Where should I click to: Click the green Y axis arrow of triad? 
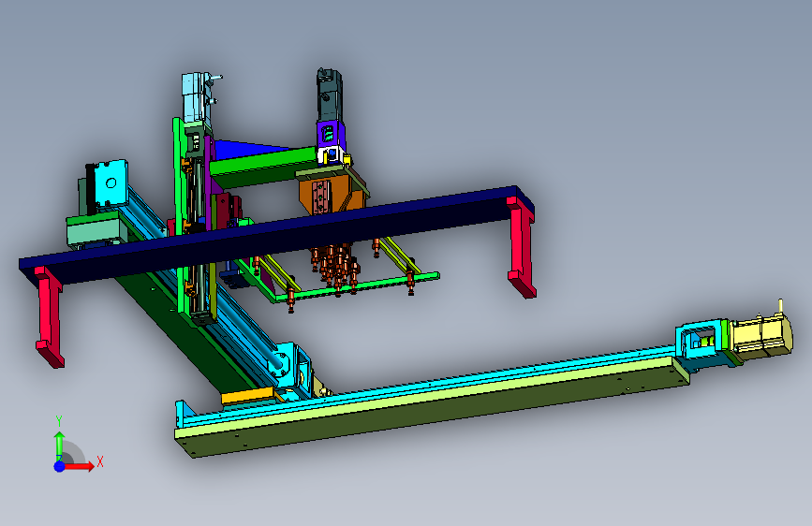tap(59, 445)
